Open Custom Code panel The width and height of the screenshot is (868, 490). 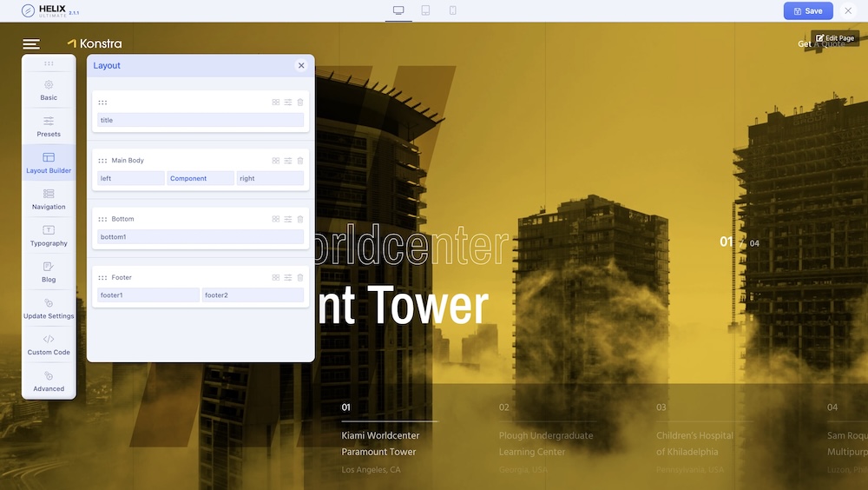coord(49,345)
